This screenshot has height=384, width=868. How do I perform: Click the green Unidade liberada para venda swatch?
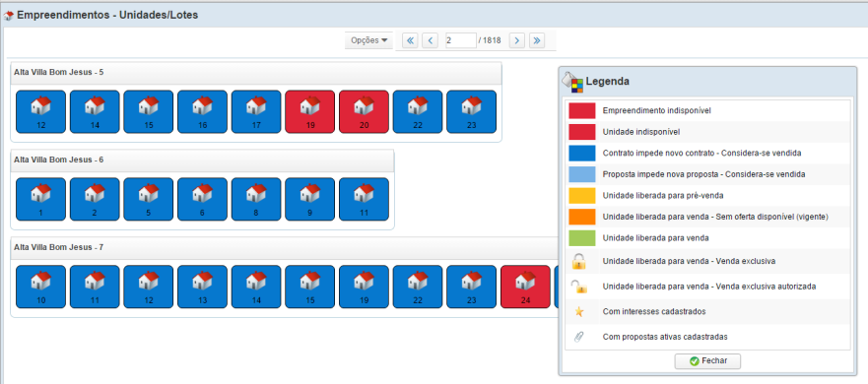pos(582,238)
